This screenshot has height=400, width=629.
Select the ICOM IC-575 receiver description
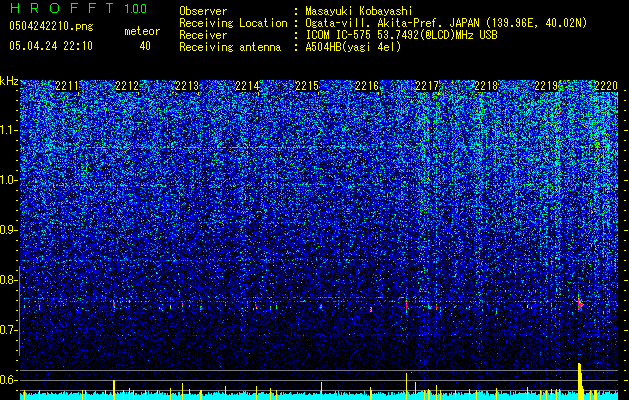click(x=401, y=35)
